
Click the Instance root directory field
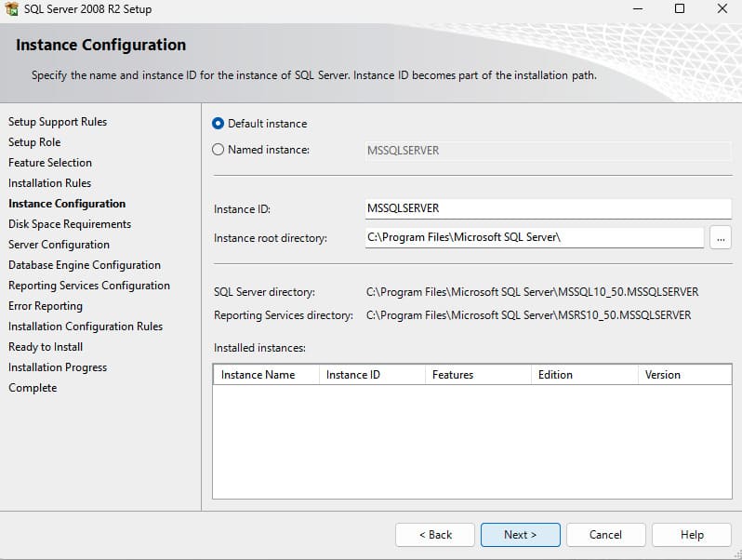coord(535,237)
